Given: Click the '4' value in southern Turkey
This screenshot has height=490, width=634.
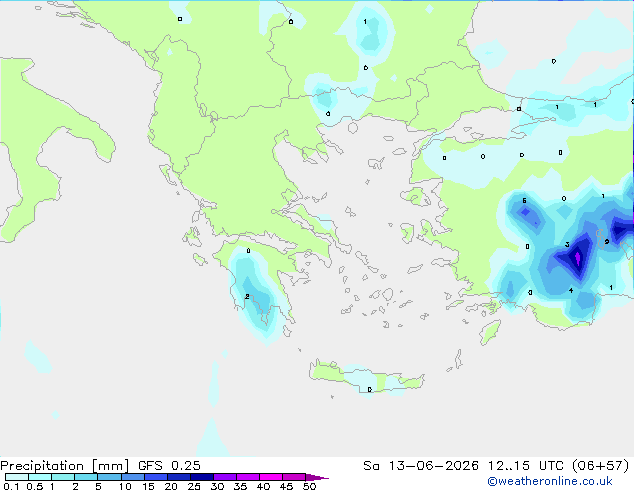Looking at the screenshot, I should [x=571, y=290].
